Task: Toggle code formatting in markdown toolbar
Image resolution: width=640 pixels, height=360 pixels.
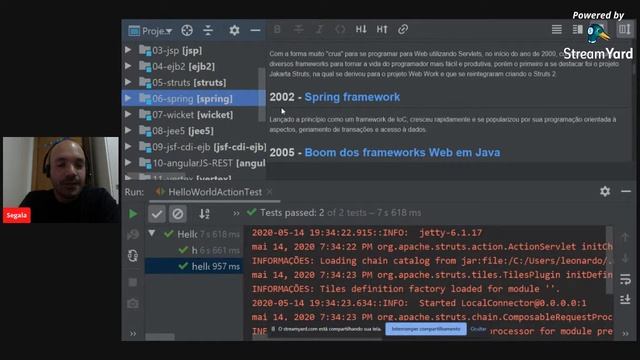Action: coord(340,29)
